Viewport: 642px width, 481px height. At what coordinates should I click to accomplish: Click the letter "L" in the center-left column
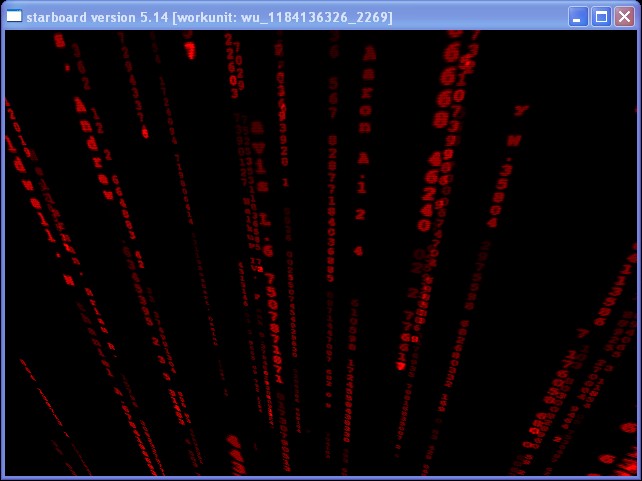(265, 218)
